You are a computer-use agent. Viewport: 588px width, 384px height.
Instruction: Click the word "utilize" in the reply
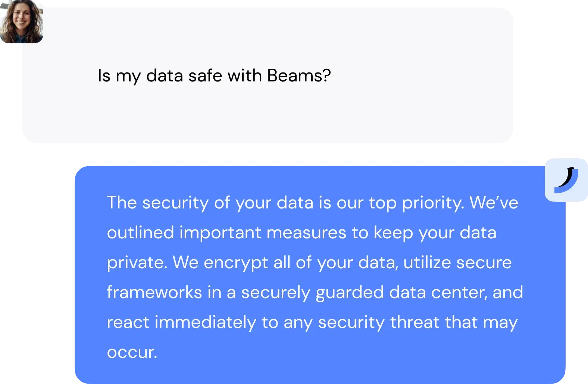click(427, 262)
